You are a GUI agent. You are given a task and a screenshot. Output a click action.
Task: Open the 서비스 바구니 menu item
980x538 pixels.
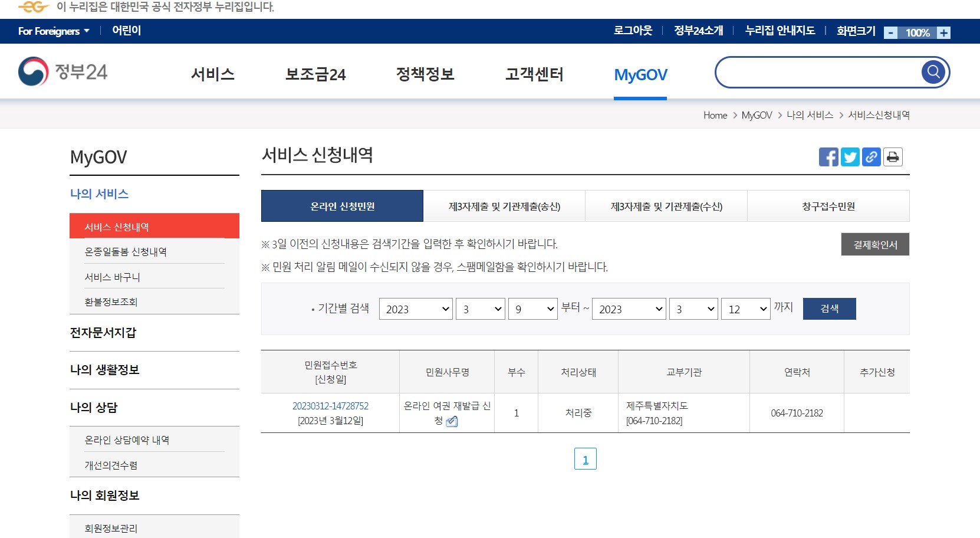click(112, 276)
